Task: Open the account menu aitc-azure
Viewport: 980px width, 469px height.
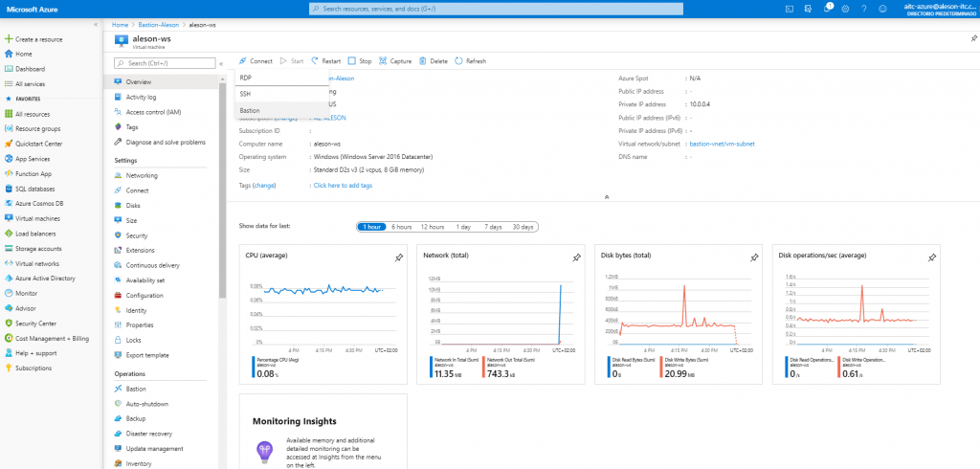Action: pos(941,9)
